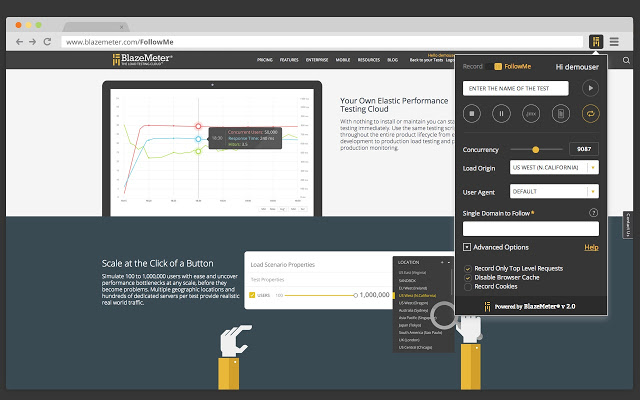This screenshot has width=640, height=400.
Task: Click the Concurrency value box 9087
Action: tap(584, 149)
